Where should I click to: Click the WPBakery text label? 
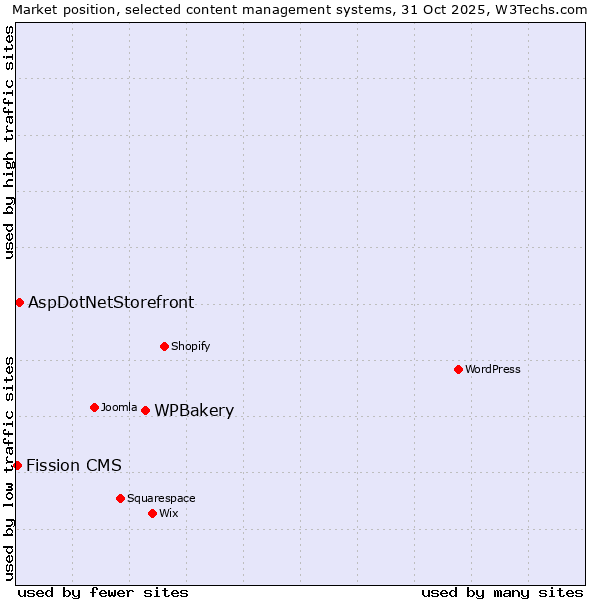click(x=194, y=411)
